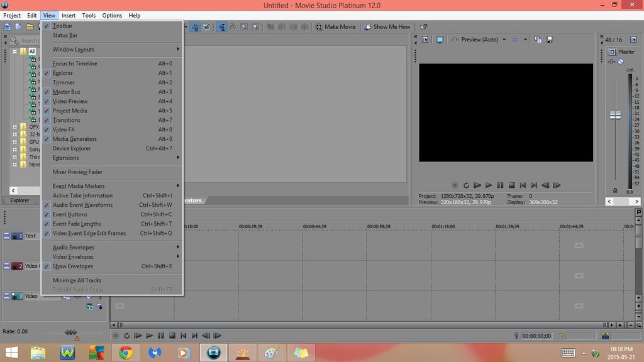Image resolution: width=644 pixels, height=362 pixels.
Task: Select Minimize All Tracks
Action: pyautogui.click(x=77, y=280)
